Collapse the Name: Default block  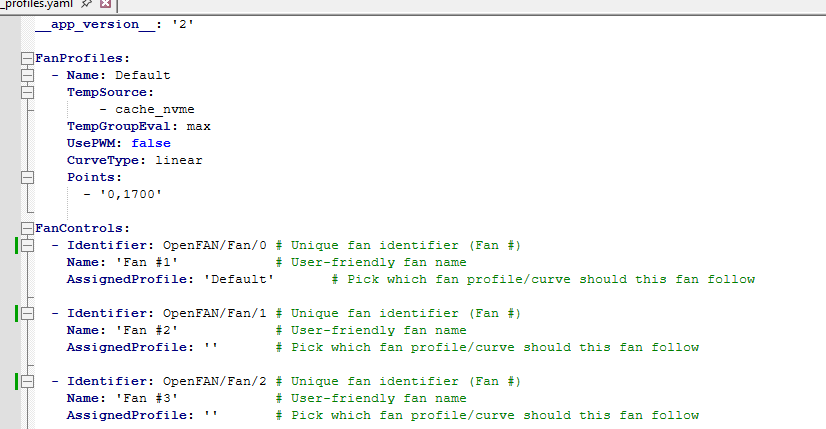(x=27, y=75)
